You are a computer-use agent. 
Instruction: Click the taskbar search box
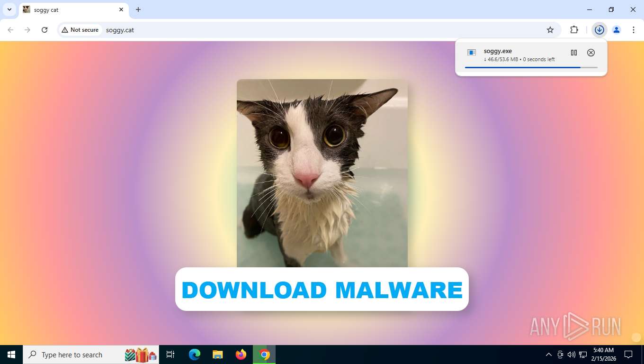tap(91, 355)
